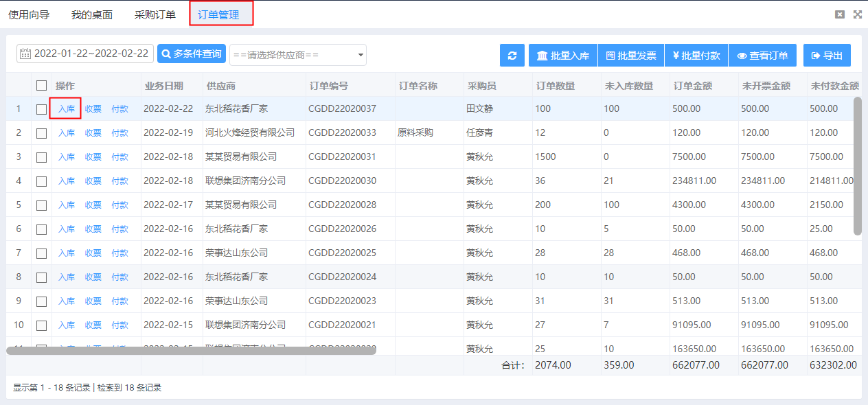Click 收票 on the 某某贸易有限公司 row
This screenshot has width=868, height=405.
tap(93, 157)
